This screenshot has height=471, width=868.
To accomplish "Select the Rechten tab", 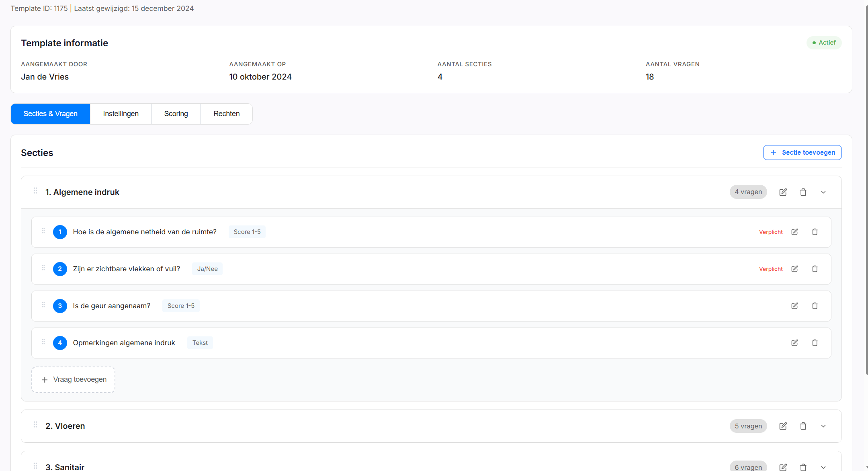I will (x=226, y=114).
